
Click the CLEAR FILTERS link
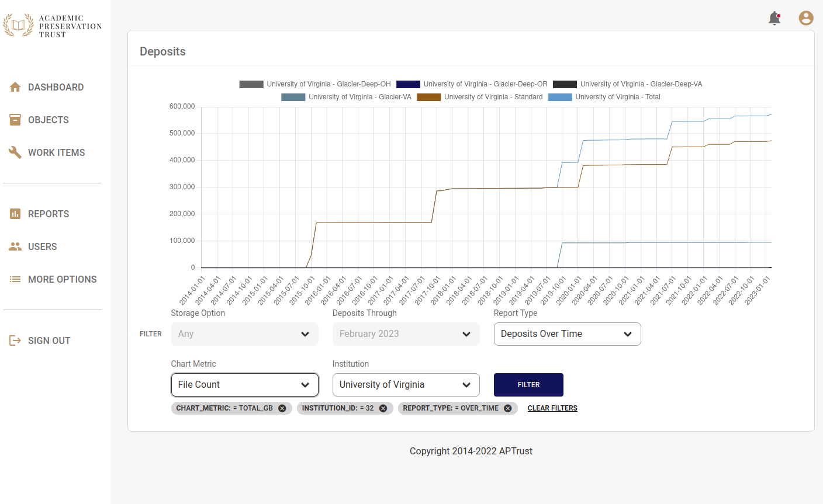(x=552, y=408)
